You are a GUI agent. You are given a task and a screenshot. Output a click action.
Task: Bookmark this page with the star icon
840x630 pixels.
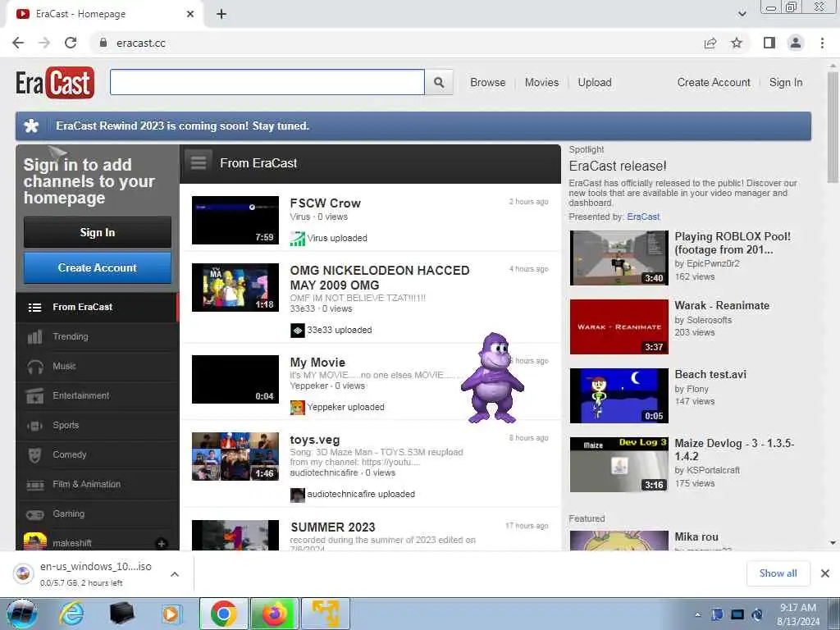click(x=737, y=43)
